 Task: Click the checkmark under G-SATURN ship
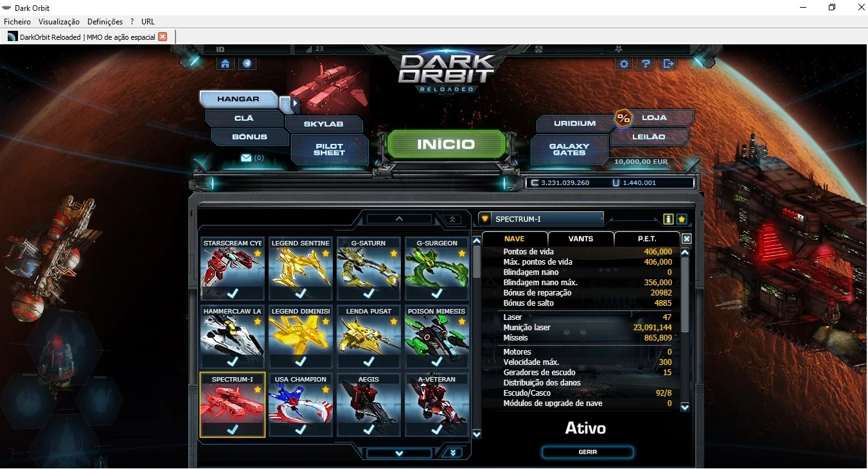tap(369, 294)
